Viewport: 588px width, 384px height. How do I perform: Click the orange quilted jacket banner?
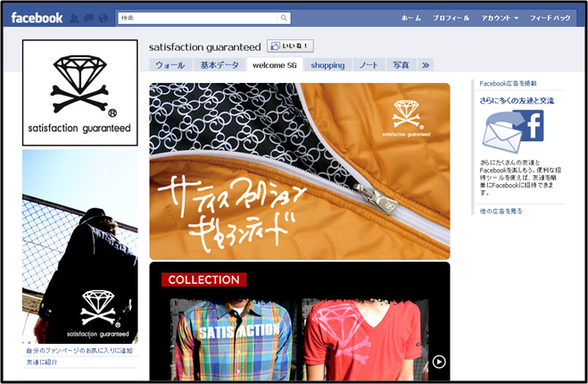pyautogui.click(x=300, y=171)
